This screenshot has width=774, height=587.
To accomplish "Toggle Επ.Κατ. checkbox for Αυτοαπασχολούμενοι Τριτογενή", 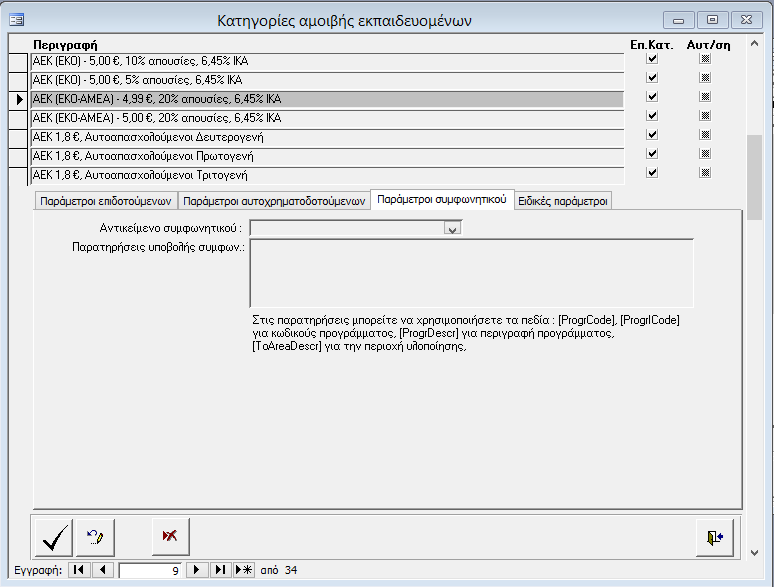I will coord(652,173).
